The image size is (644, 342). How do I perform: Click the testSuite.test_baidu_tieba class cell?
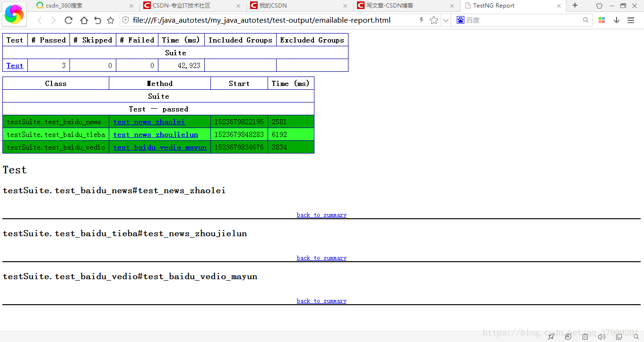click(x=56, y=135)
